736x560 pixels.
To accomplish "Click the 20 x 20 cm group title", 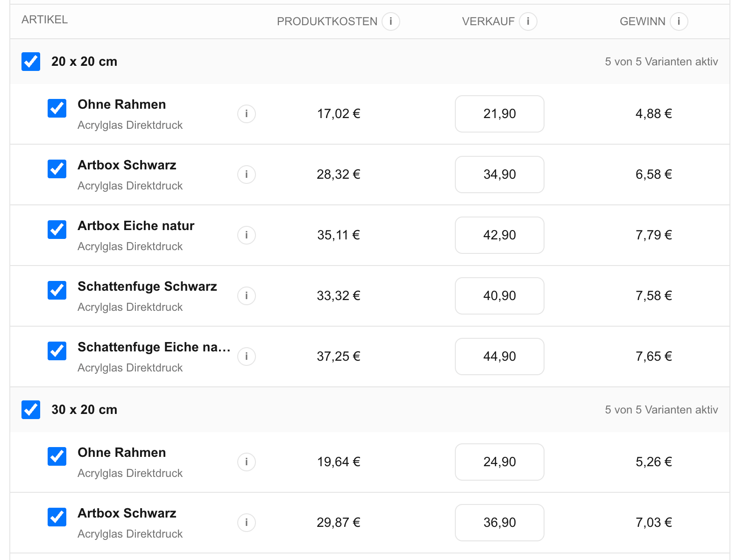I will [x=84, y=62].
